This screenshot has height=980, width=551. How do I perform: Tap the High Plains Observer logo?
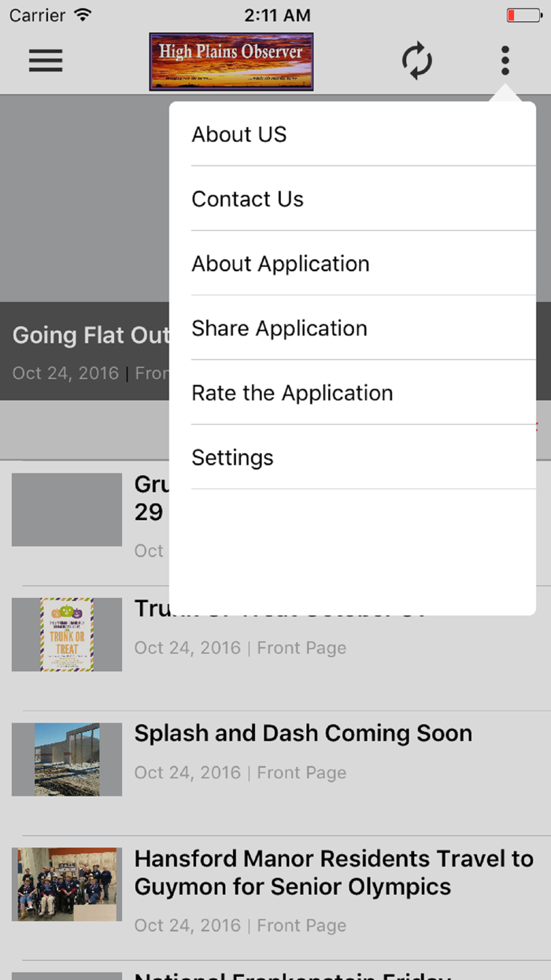(231, 61)
